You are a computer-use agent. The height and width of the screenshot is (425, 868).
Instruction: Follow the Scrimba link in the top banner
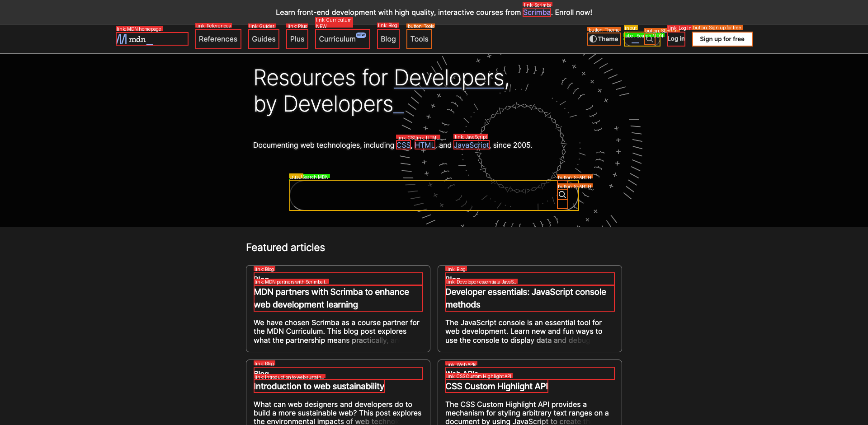pyautogui.click(x=537, y=13)
